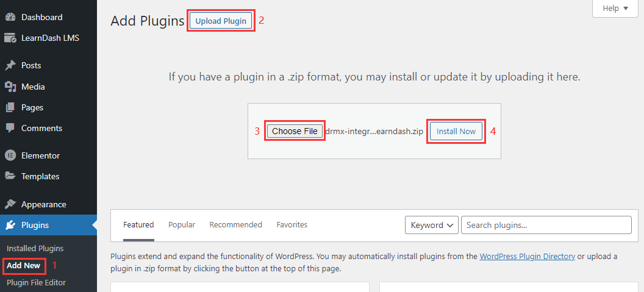
Task: Click the Pages icon in sidebar
Action: pyautogui.click(x=10, y=107)
